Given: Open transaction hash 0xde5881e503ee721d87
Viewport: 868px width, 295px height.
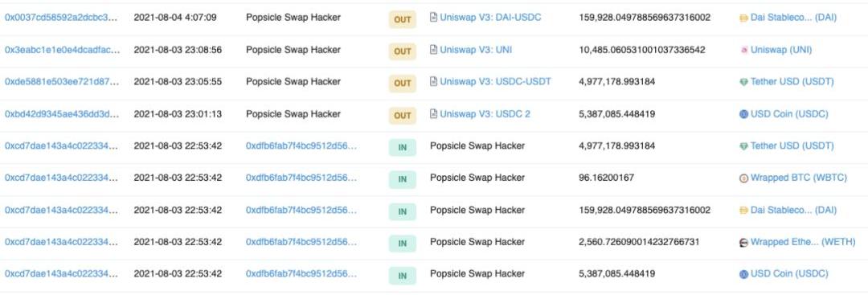Looking at the screenshot, I should tap(61, 82).
